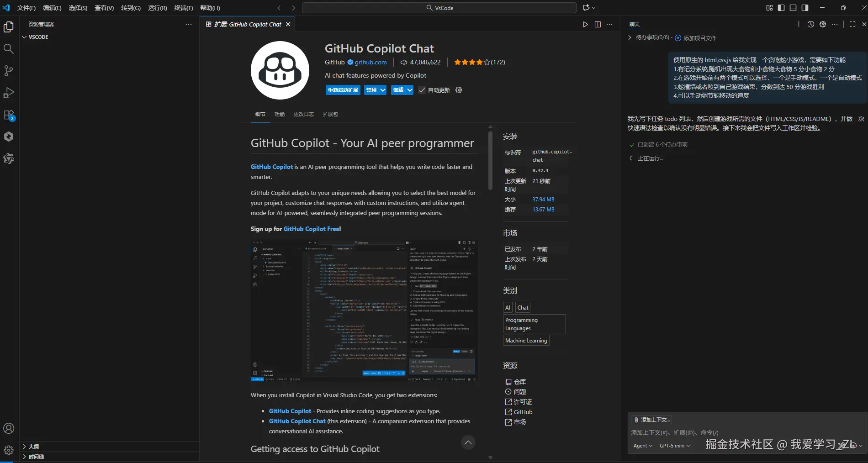Select the Details (细节) tab
Screen dimensions: 868x463
[260, 114]
